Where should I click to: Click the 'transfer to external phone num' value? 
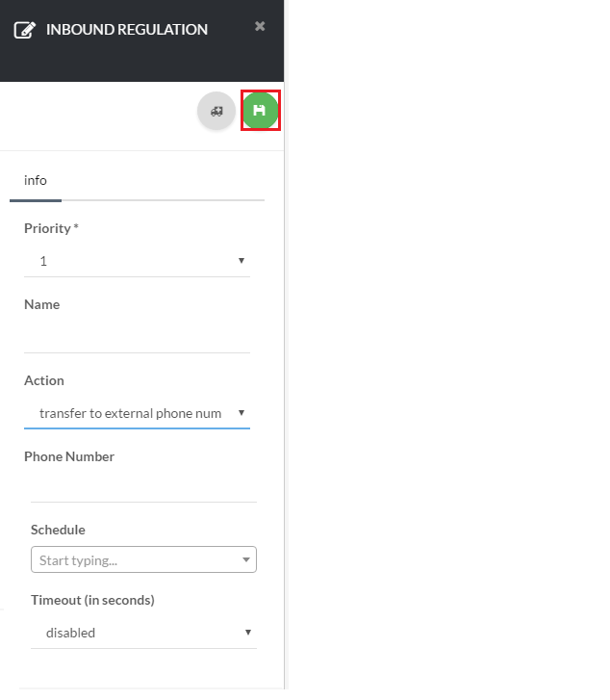pyautogui.click(x=130, y=413)
